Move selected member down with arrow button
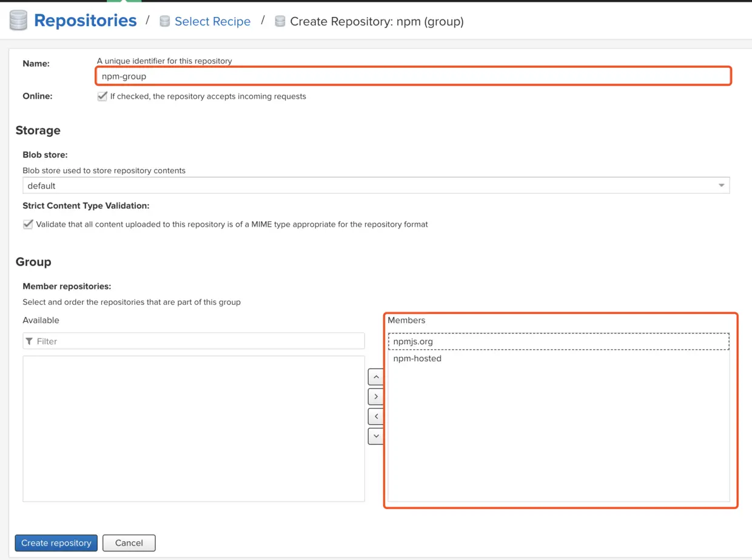This screenshot has height=560, width=752. [x=376, y=436]
